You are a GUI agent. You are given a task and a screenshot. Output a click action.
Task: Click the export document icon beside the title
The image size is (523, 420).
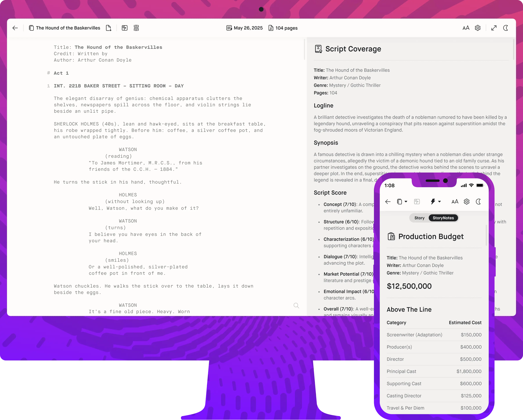[x=109, y=28]
